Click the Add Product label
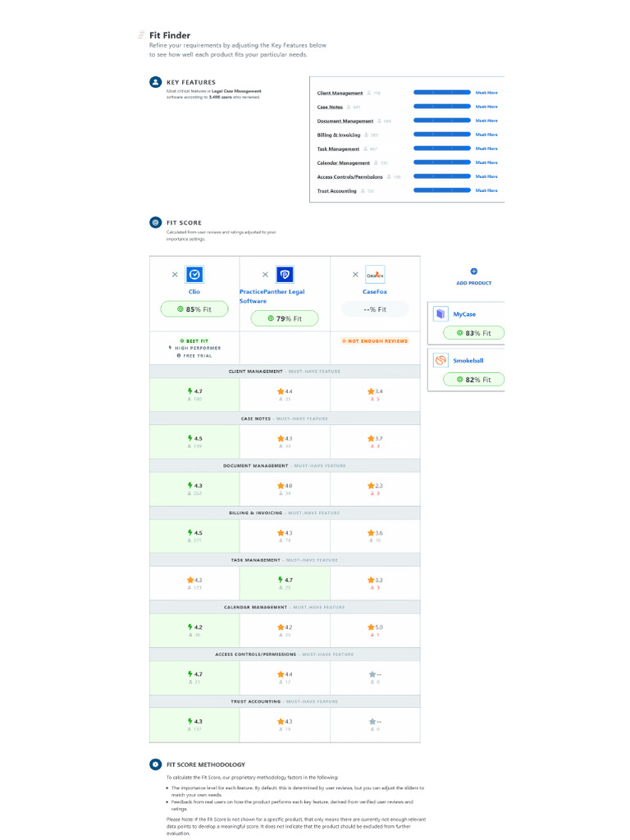 coord(473,283)
